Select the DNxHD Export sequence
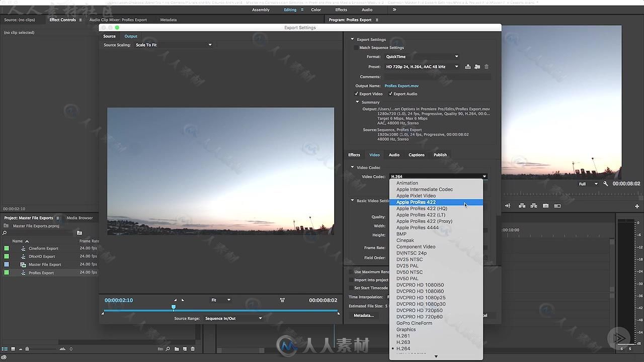The width and height of the screenshot is (644, 362). point(42,256)
